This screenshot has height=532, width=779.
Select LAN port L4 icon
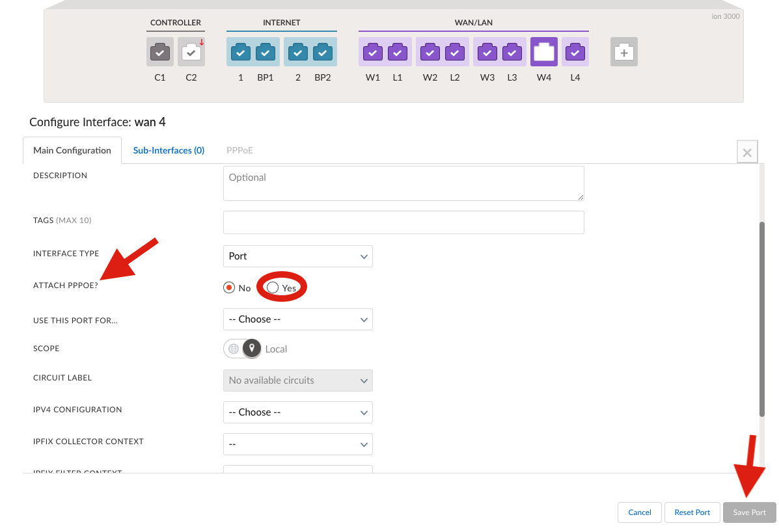click(x=575, y=52)
